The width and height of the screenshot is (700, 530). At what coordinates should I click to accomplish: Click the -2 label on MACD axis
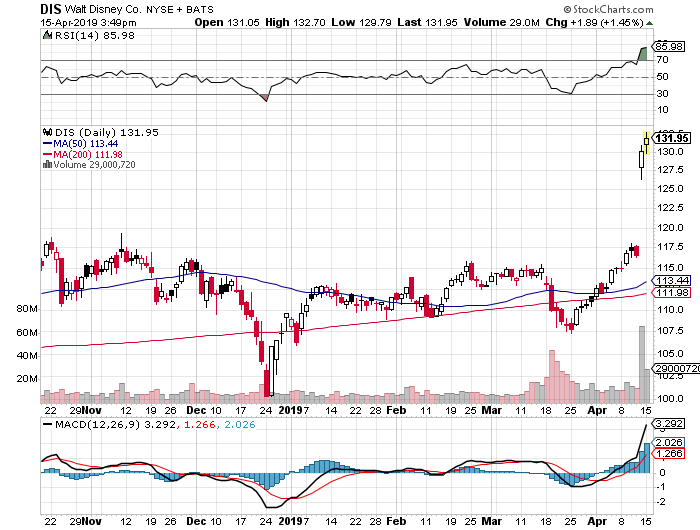tap(661, 502)
